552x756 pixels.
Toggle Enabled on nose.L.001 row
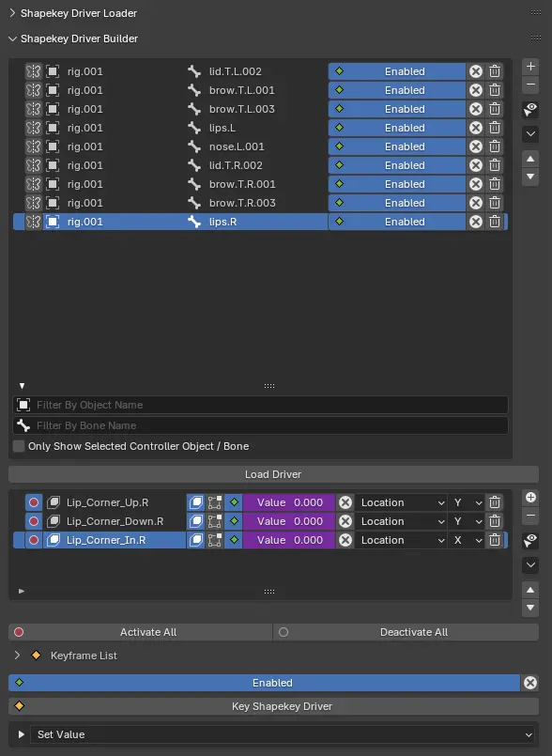click(397, 147)
